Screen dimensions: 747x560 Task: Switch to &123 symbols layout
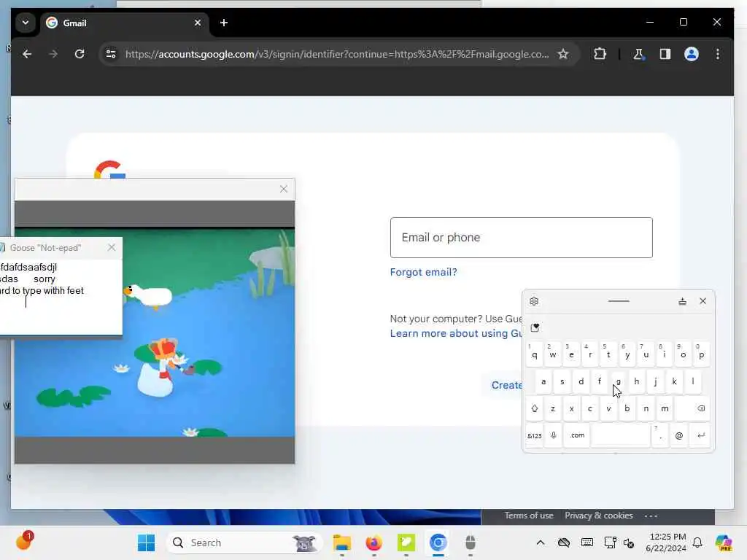tap(534, 436)
